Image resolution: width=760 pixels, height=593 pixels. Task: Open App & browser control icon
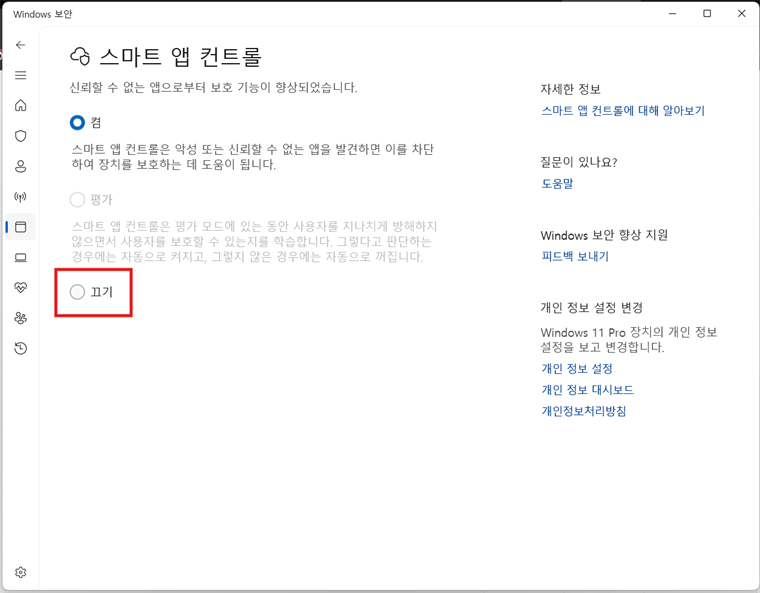click(20, 227)
